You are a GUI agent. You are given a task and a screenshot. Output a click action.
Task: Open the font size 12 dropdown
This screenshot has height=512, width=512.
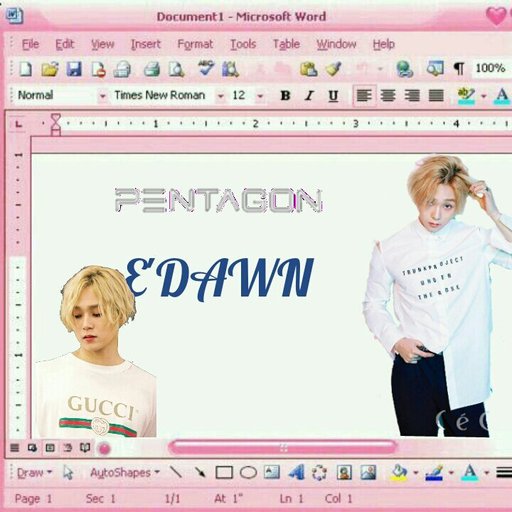click(x=260, y=96)
